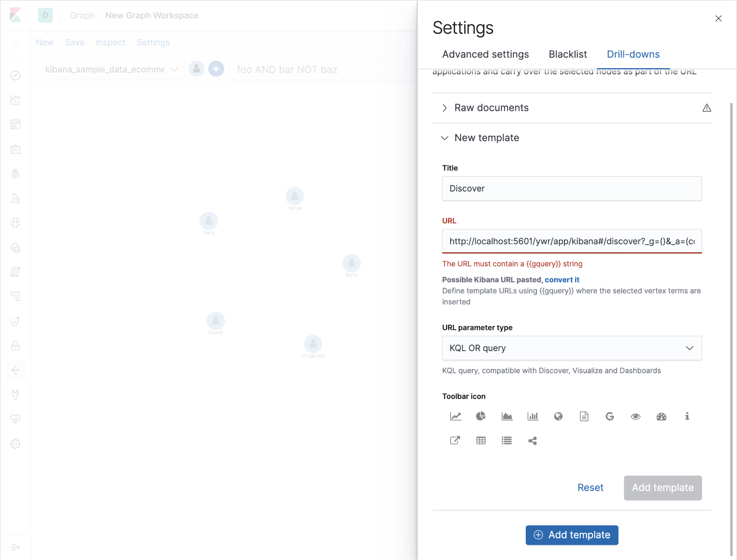737x560 pixels.
Task: Click the Reset button
Action: (x=590, y=488)
